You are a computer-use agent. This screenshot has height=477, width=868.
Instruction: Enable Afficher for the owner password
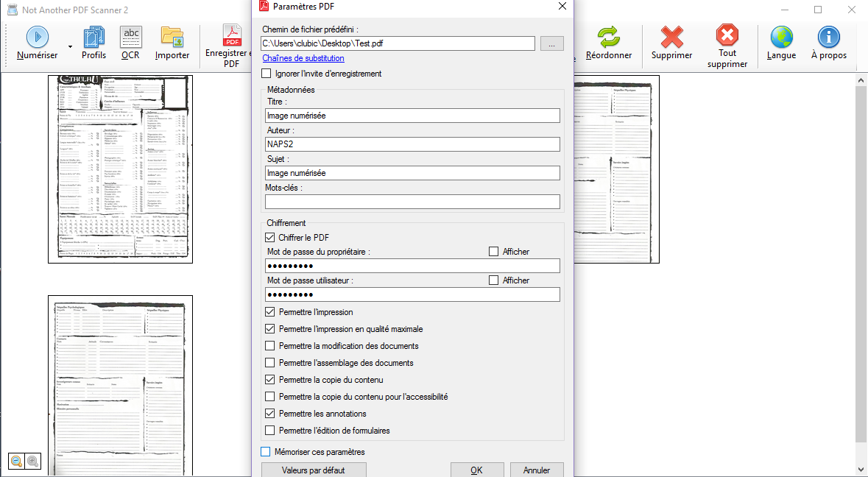click(493, 251)
